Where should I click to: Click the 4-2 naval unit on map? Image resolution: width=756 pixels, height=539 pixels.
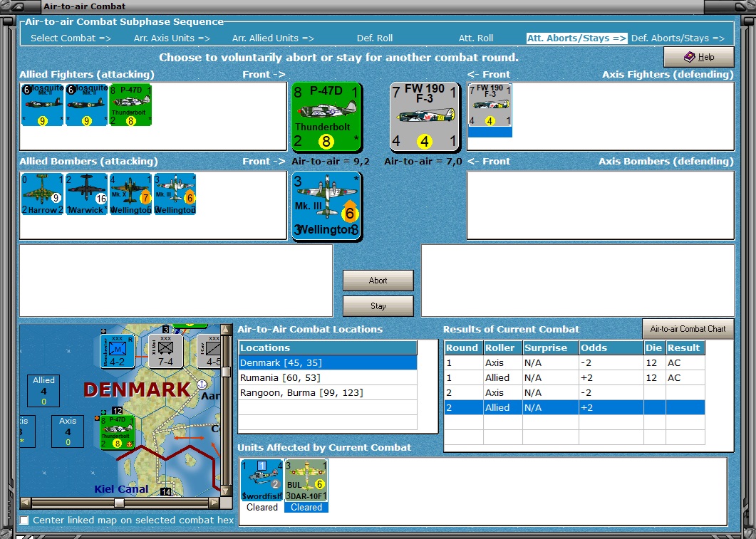tap(117, 351)
